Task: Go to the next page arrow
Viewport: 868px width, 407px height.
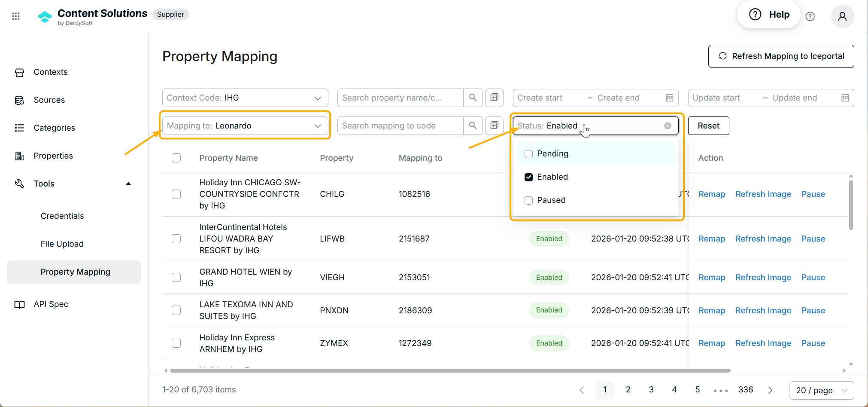Action: coord(770,390)
